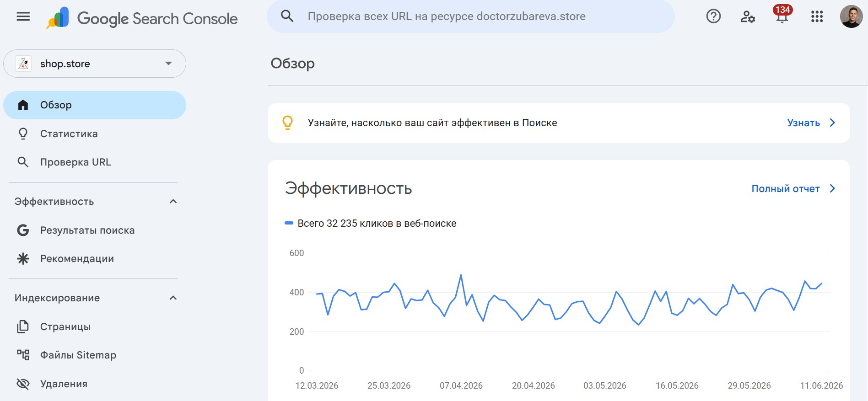Open Страницы indexing report
Image resolution: width=868 pixels, height=401 pixels.
pos(95,326)
